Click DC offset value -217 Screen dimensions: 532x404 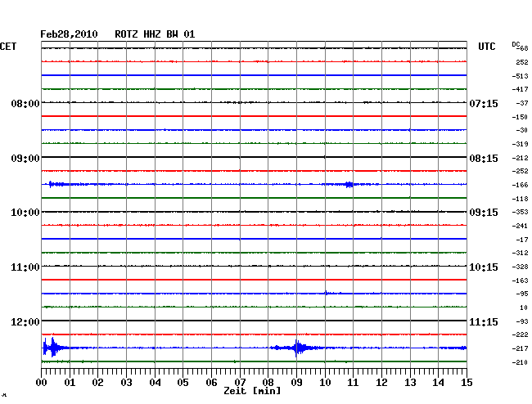tap(520, 348)
